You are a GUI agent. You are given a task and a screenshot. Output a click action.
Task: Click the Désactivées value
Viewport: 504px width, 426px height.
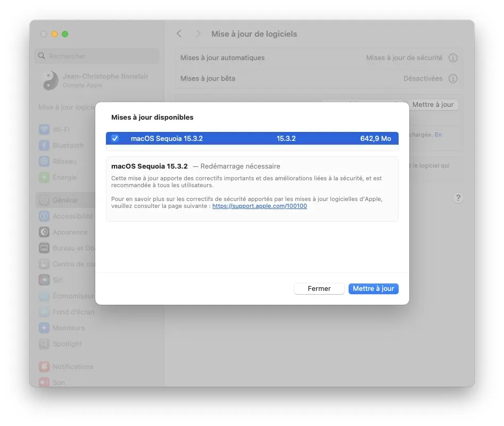point(423,78)
